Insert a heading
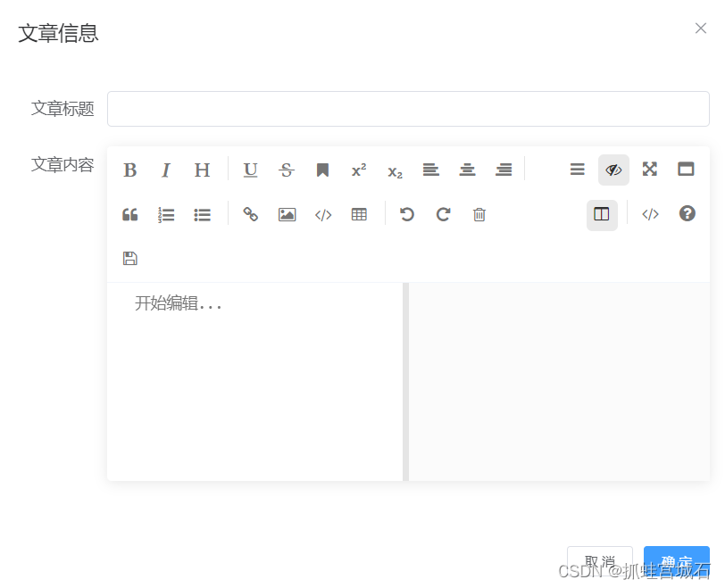 201,170
